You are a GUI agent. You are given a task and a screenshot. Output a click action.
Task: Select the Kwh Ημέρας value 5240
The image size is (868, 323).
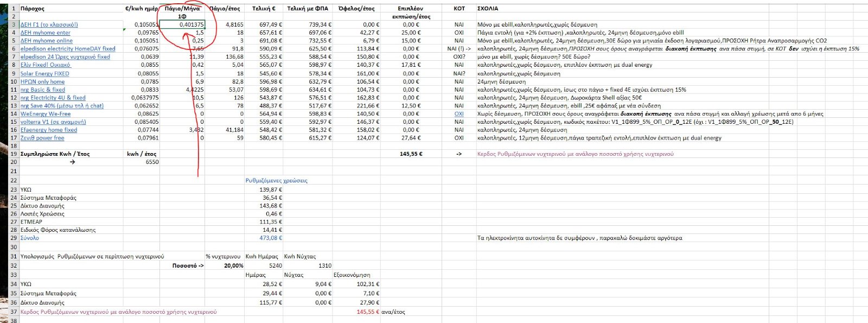264,266
